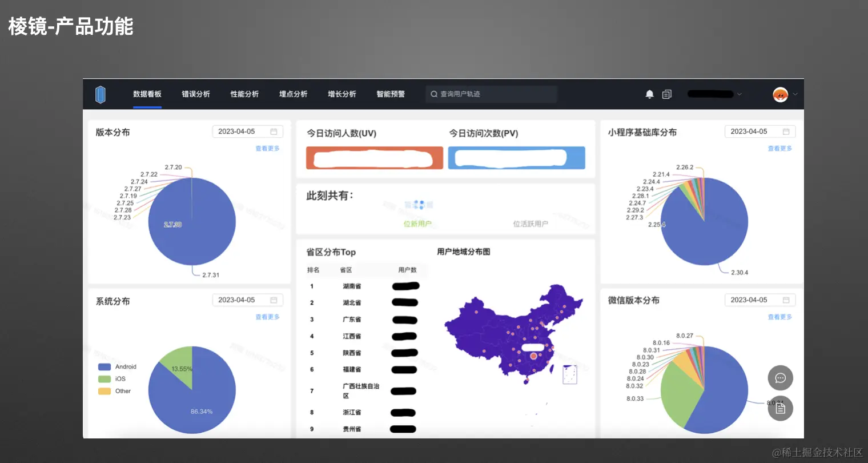Click the orange UV value bar
Image resolution: width=868 pixels, height=463 pixels.
[x=375, y=158]
